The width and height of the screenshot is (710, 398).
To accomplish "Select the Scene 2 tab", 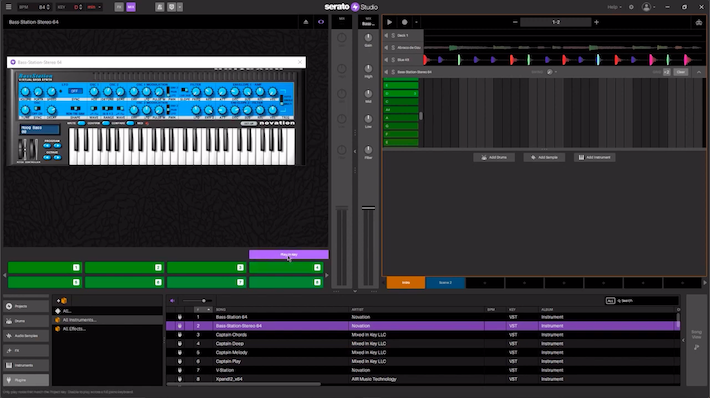I will 445,283.
